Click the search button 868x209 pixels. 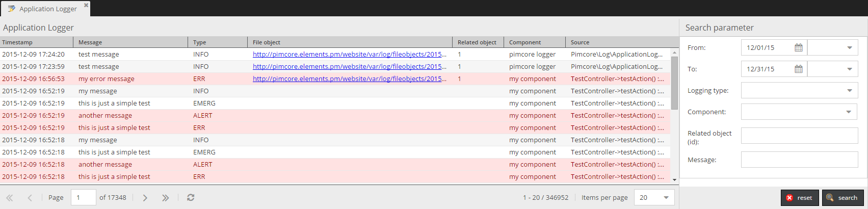point(842,198)
